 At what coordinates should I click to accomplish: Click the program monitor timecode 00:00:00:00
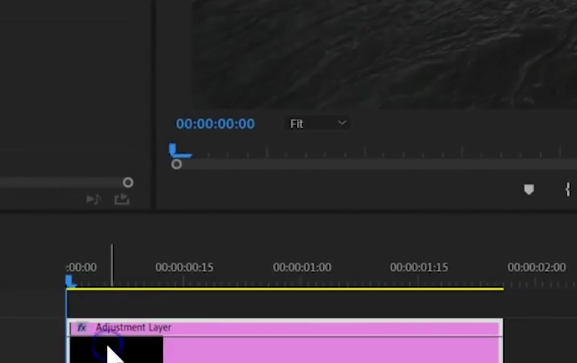215,124
